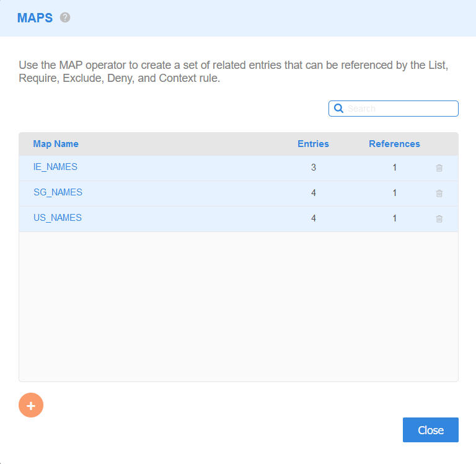Image resolution: width=476 pixels, height=464 pixels.
Task: Click the magnifier icon in search box
Action: (338, 109)
